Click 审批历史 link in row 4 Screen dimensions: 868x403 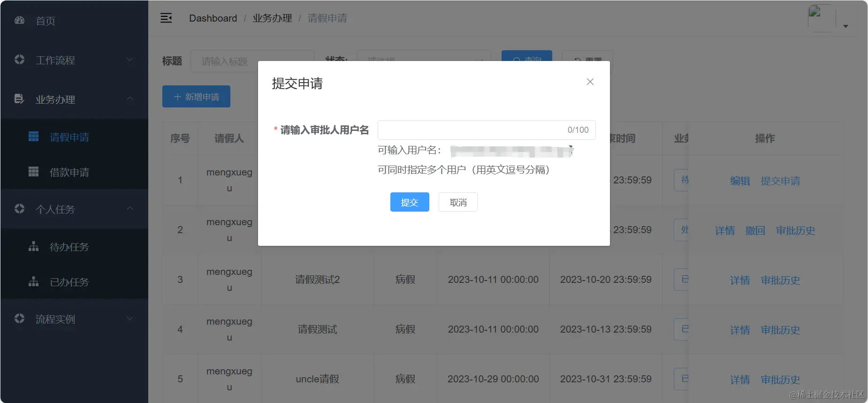(780, 330)
